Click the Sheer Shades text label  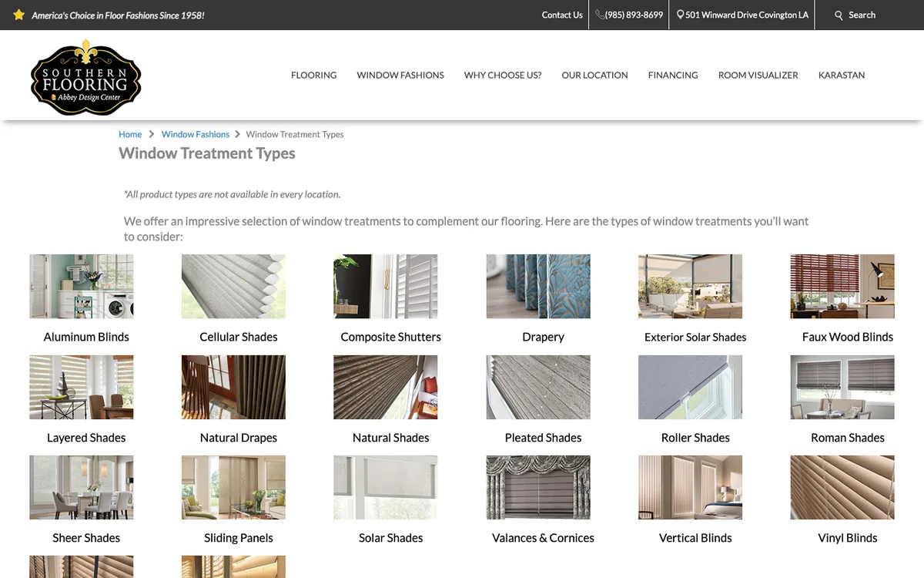click(86, 538)
